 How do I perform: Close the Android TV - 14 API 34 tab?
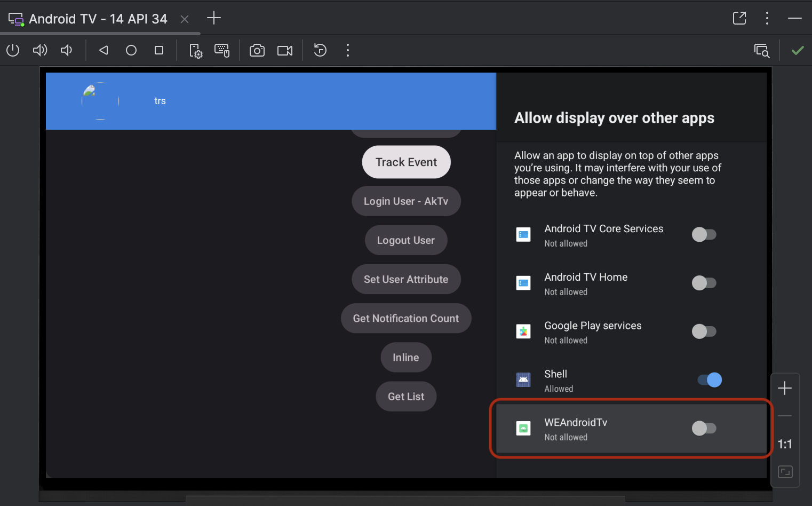[x=185, y=19]
